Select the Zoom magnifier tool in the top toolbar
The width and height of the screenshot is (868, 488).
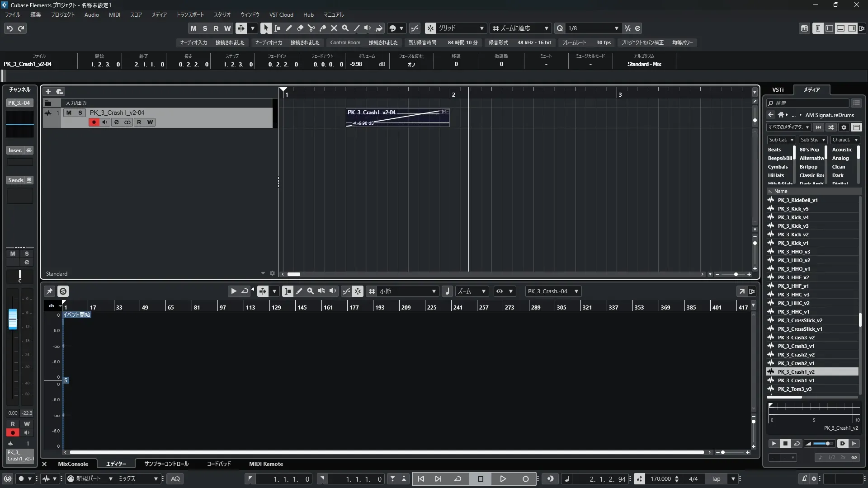(x=345, y=28)
